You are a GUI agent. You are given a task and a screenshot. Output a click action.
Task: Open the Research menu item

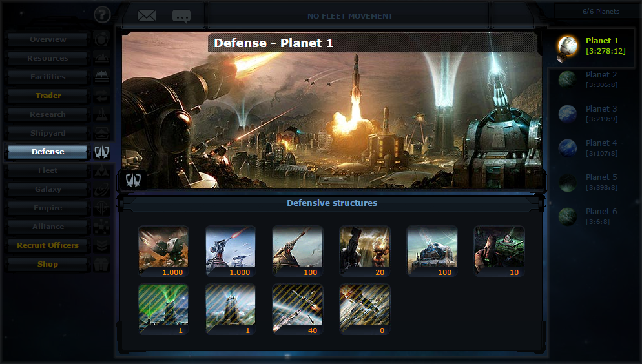[48, 114]
